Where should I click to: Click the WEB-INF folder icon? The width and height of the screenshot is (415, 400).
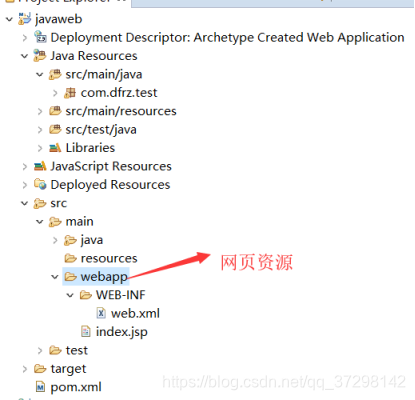tap(86, 295)
